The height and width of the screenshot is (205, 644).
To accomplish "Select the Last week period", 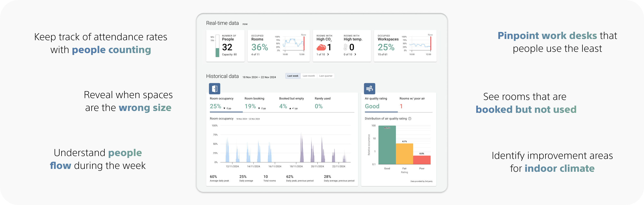I will click(293, 76).
